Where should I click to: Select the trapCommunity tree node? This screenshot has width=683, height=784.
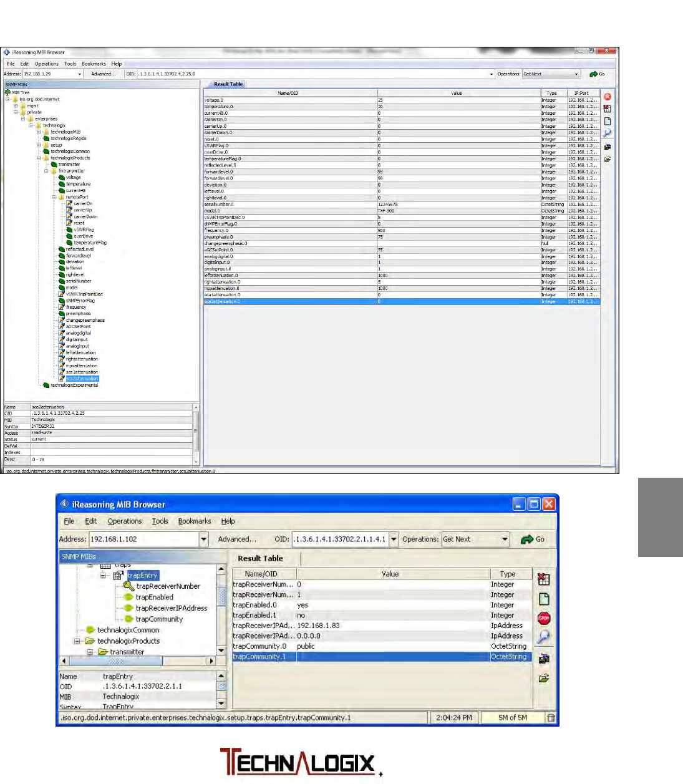coord(159,619)
